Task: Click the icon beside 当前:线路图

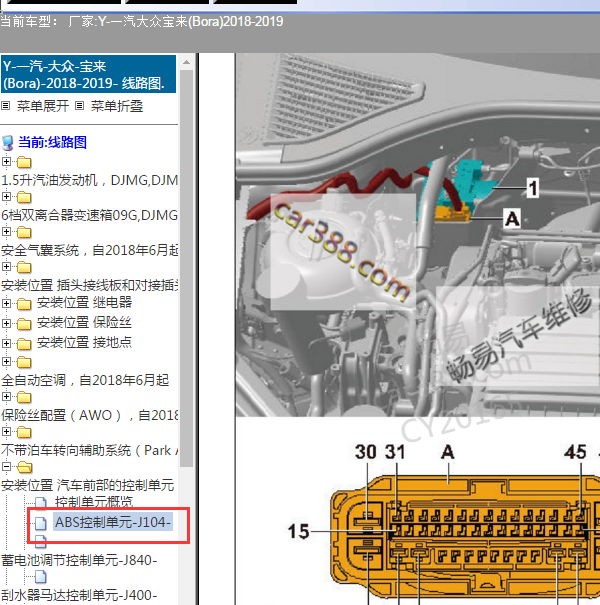Action: coord(7,143)
